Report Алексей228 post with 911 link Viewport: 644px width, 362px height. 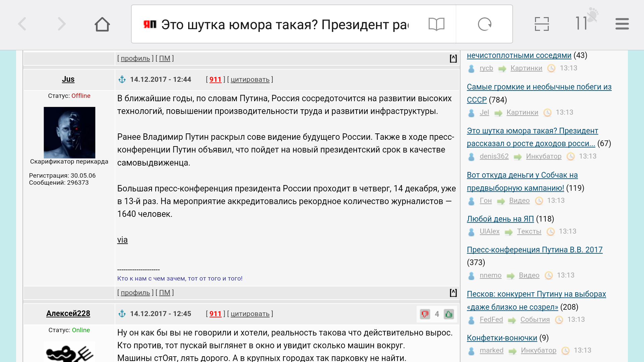click(x=215, y=314)
